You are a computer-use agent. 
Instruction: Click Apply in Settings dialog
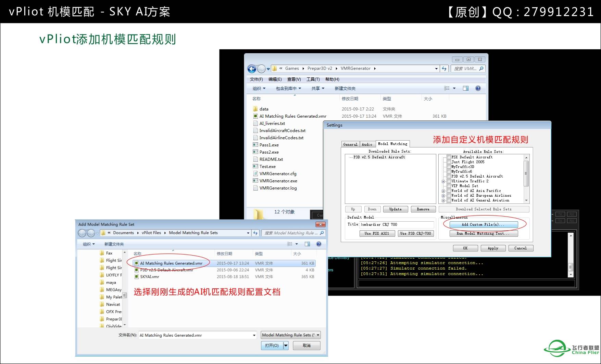(x=493, y=248)
